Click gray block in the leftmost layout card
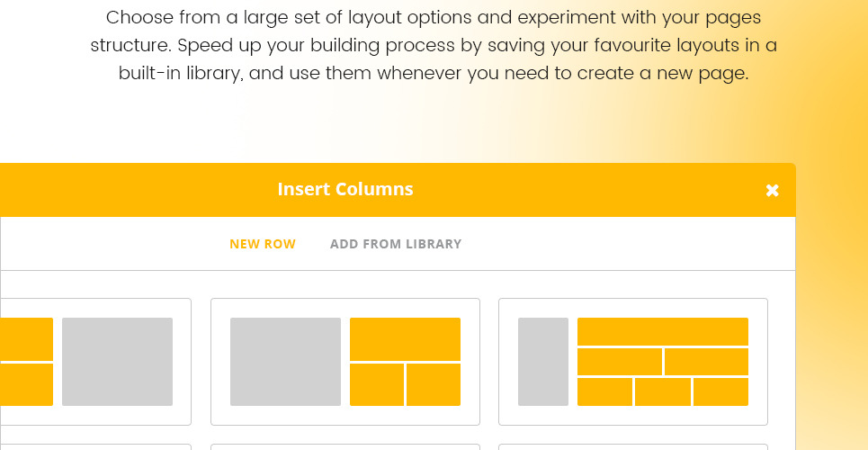868x450 pixels. point(117,361)
